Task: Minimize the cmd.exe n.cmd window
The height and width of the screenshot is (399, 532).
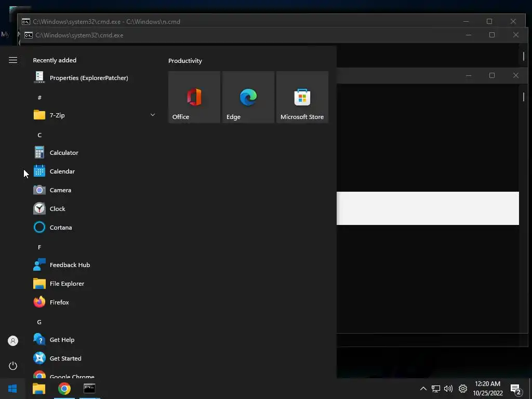Action: [x=466, y=21]
